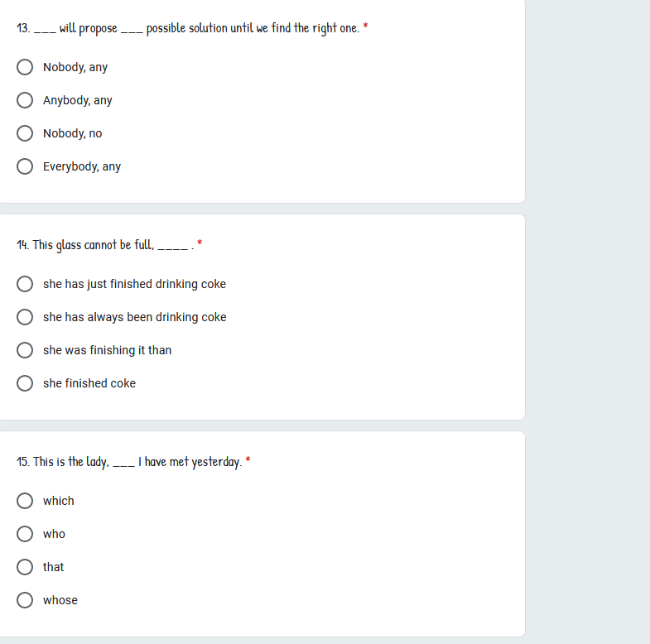Click the 'This glass cannot be full' question
This screenshot has width=650, height=644.
tap(105, 245)
